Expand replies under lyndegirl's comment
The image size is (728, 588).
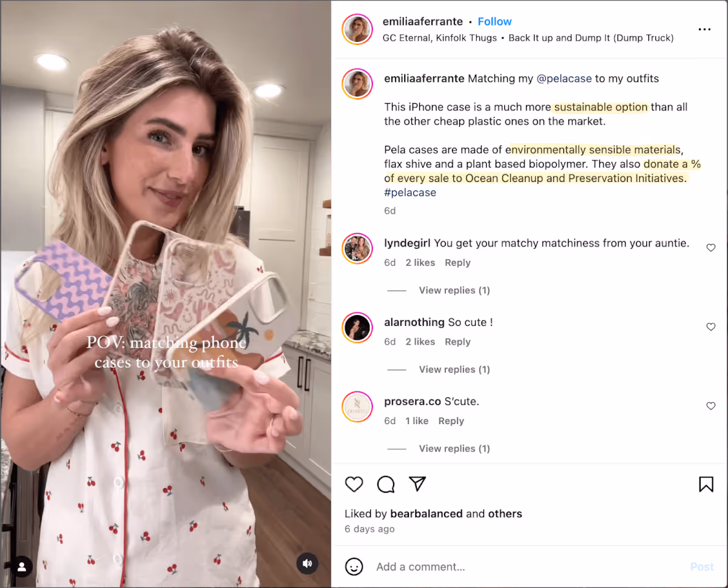click(454, 290)
